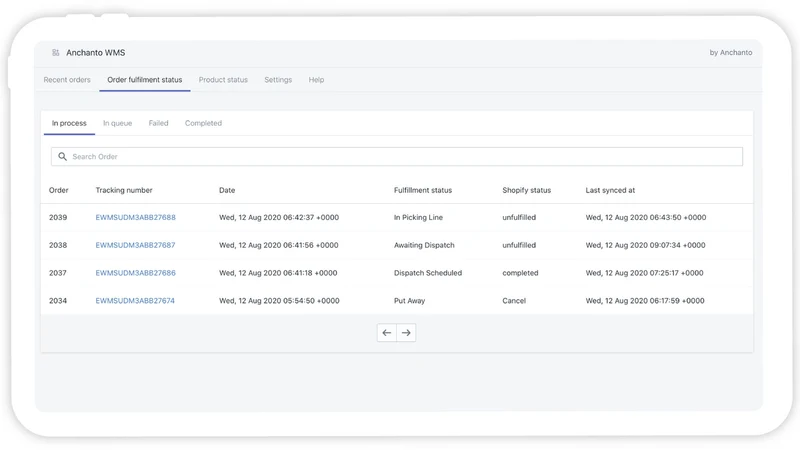Select order number 2037
The image size is (800, 450).
(x=58, y=273)
